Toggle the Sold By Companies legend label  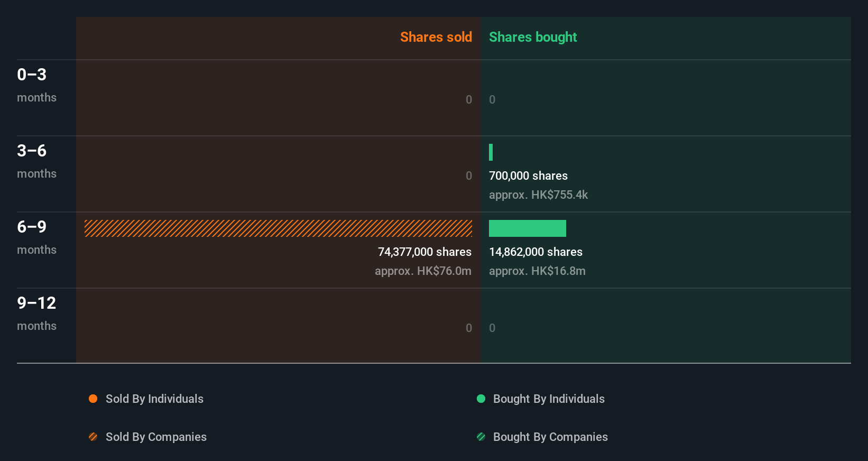(x=156, y=437)
